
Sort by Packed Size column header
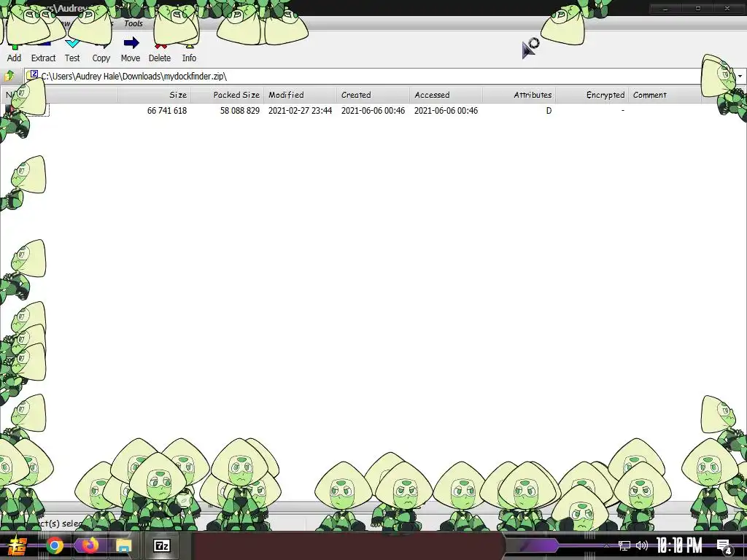click(228, 95)
